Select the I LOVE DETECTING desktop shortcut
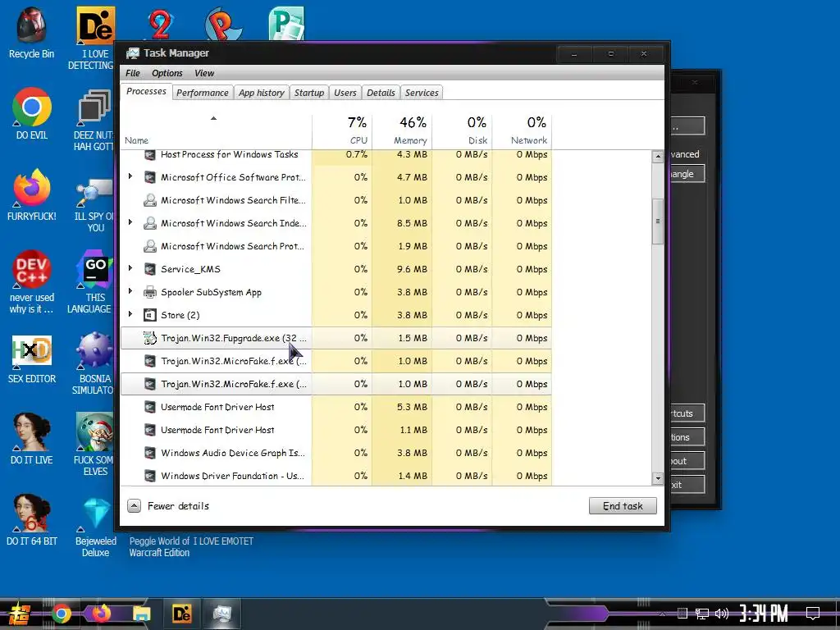 [94, 39]
